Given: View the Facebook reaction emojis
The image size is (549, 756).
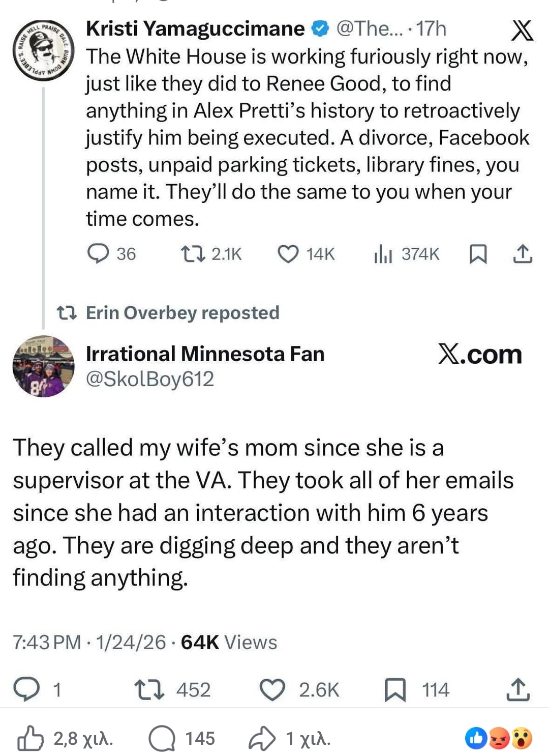Looking at the screenshot, I should click(499, 739).
